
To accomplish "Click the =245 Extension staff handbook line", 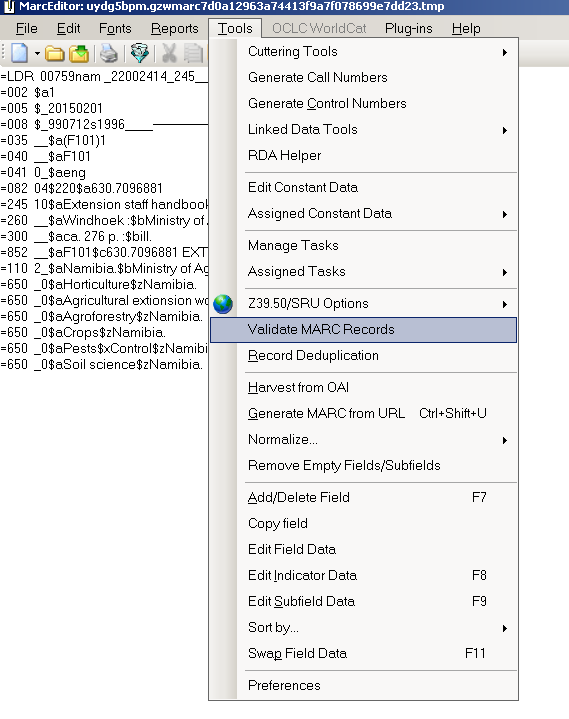I will (104, 205).
